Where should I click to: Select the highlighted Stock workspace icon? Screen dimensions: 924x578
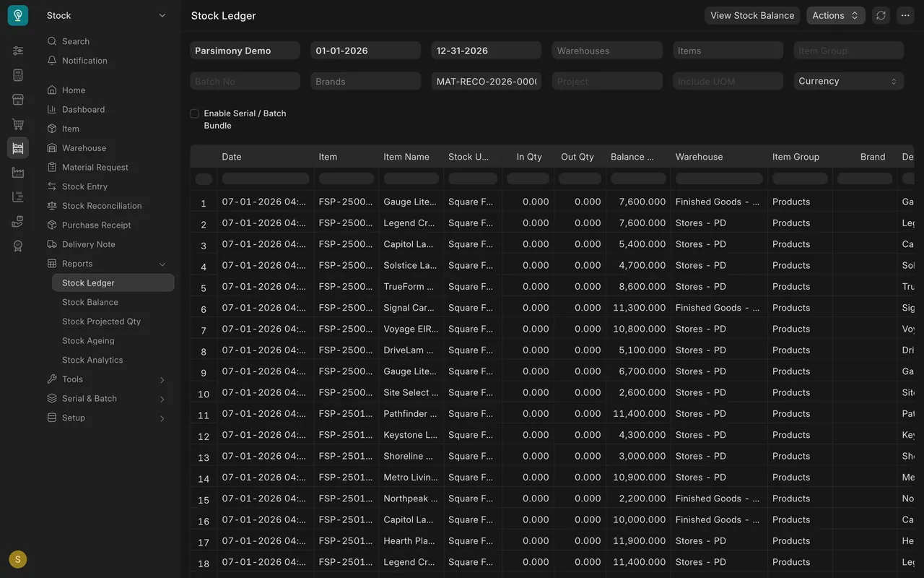[18, 148]
